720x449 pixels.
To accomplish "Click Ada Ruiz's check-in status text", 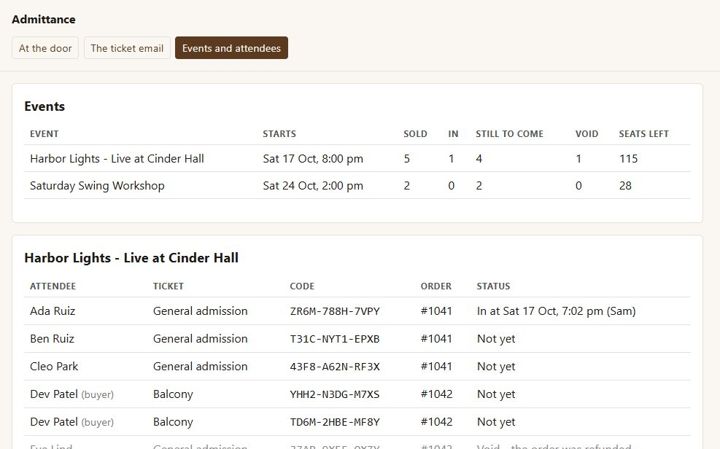I will coord(556,311).
